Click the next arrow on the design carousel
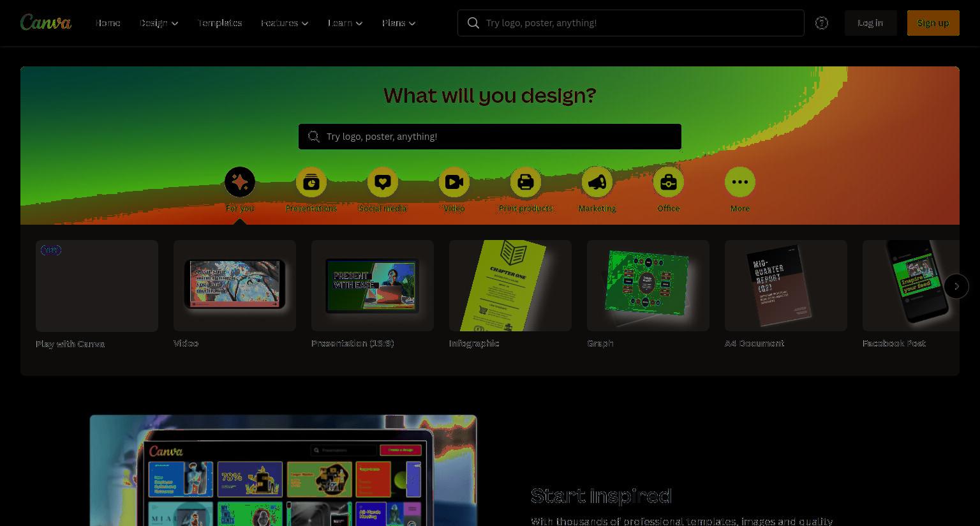This screenshot has width=980, height=526. tap(956, 286)
